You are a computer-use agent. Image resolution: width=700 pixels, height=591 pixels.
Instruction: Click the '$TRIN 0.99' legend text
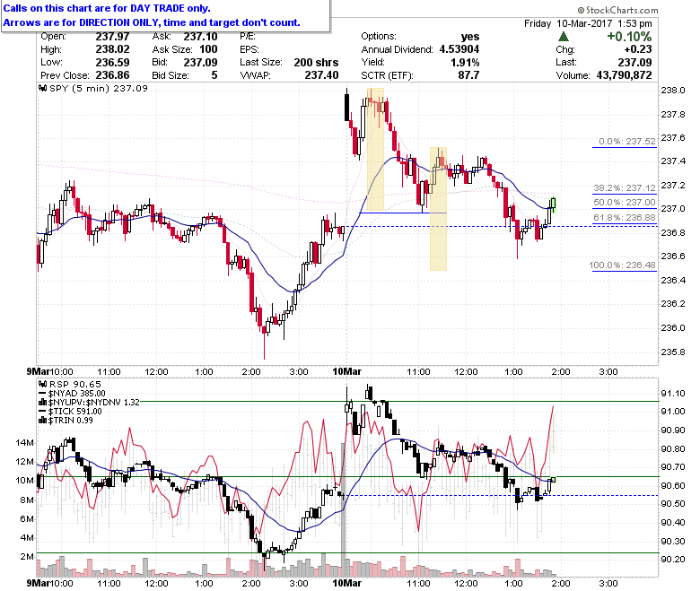70,421
